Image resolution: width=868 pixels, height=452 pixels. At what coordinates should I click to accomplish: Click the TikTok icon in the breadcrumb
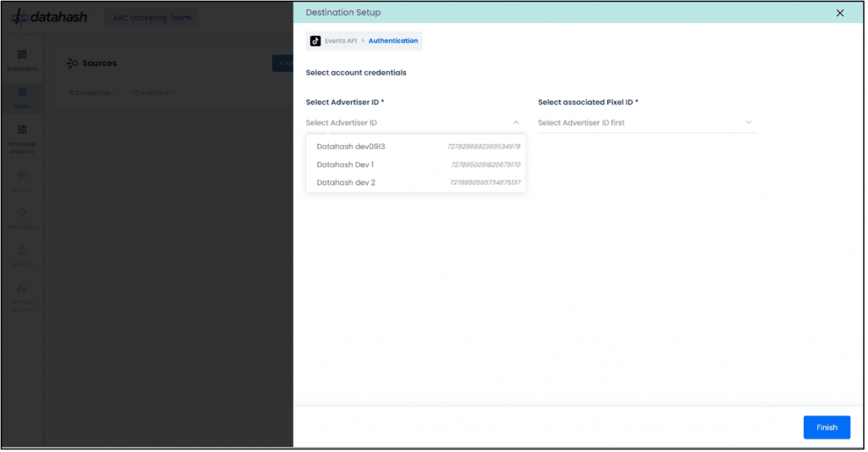pyautogui.click(x=315, y=41)
